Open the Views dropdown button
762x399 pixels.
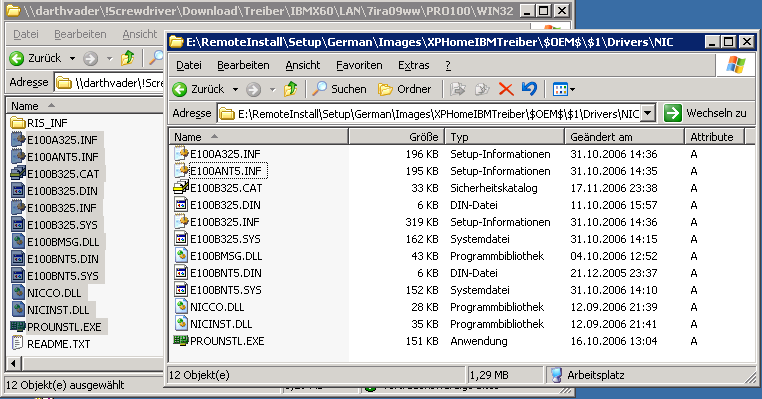(564, 89)
